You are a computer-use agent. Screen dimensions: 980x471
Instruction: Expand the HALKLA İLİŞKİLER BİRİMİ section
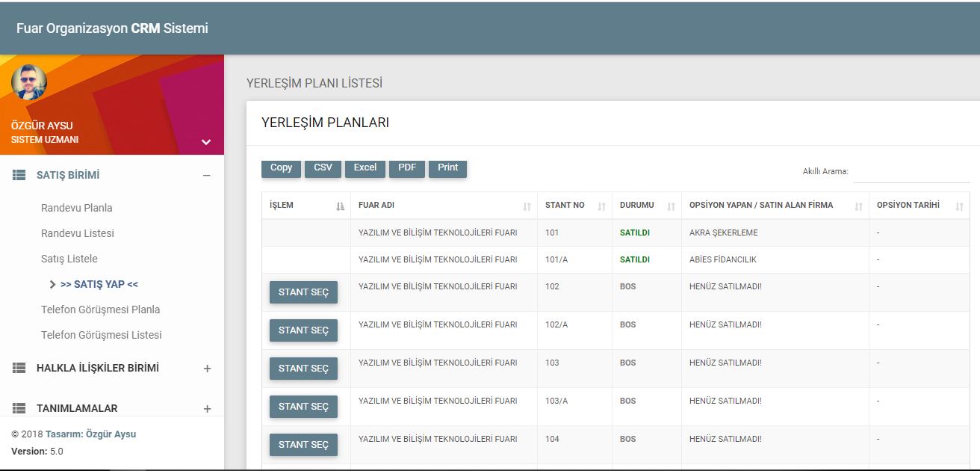pyautogui.click(x=207, y=369)
